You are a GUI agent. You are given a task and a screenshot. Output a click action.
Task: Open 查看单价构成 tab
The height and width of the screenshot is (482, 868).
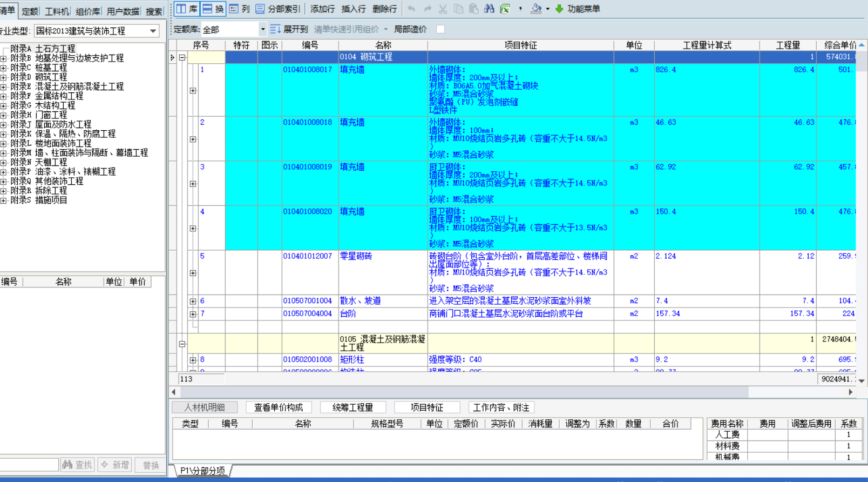[279, 407]
